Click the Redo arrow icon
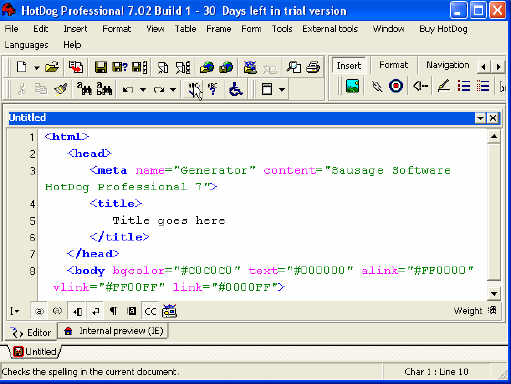This screenshot has height=384, width=511. 159,89
